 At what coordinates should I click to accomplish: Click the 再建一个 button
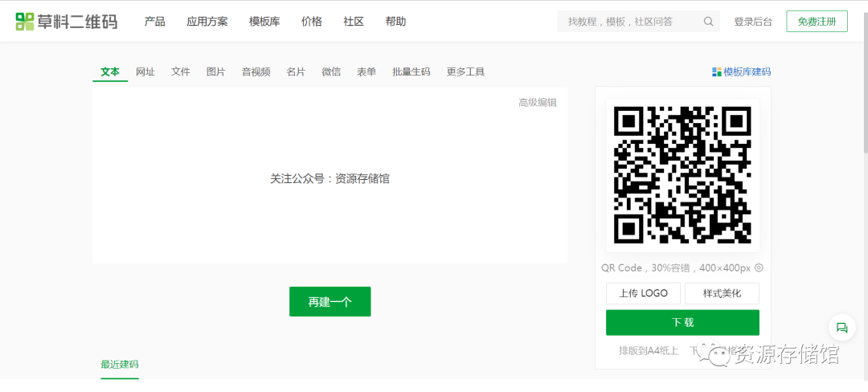pos(330,302)
